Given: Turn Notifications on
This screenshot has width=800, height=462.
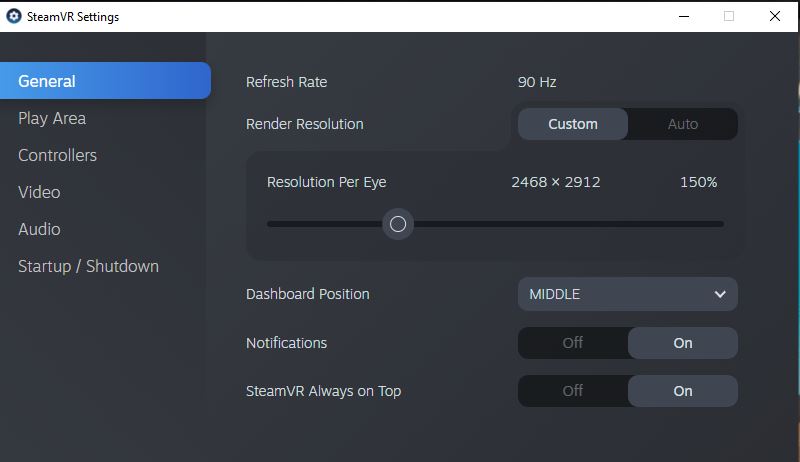Looking at the screenshot, I should point(683,343).
